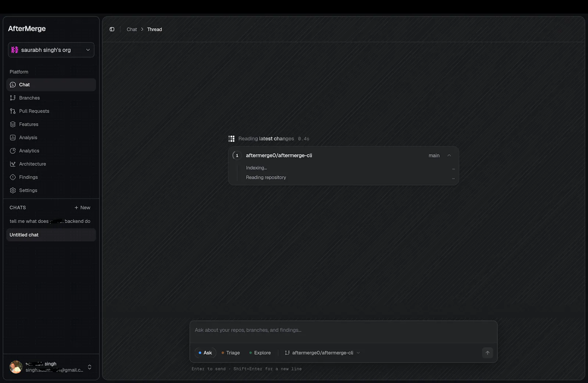The height and width of the screenshot is (383, 588).
Task: Navigate to Analysis
Action: 51,138
